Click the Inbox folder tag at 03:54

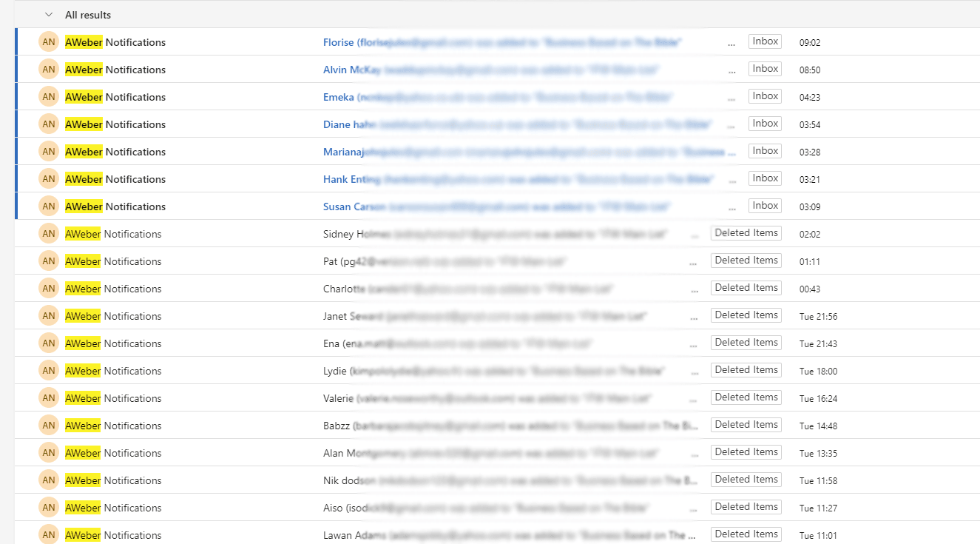(x=765, y=124)
